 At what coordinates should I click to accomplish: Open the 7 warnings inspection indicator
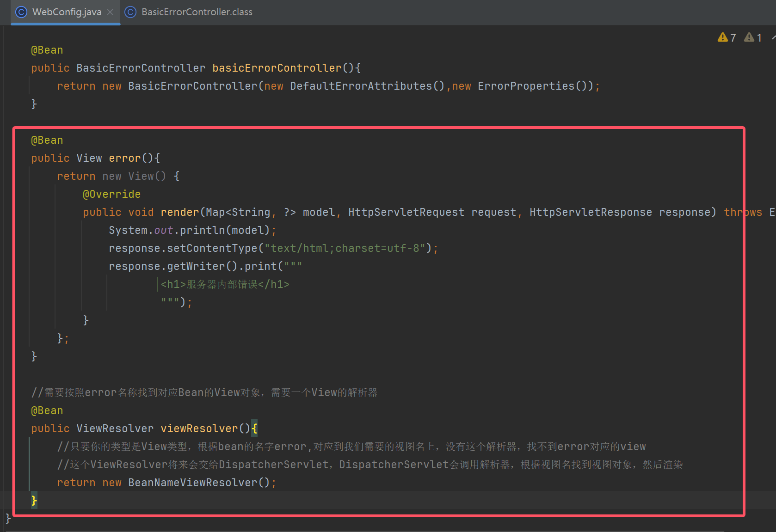click(727, 37)
